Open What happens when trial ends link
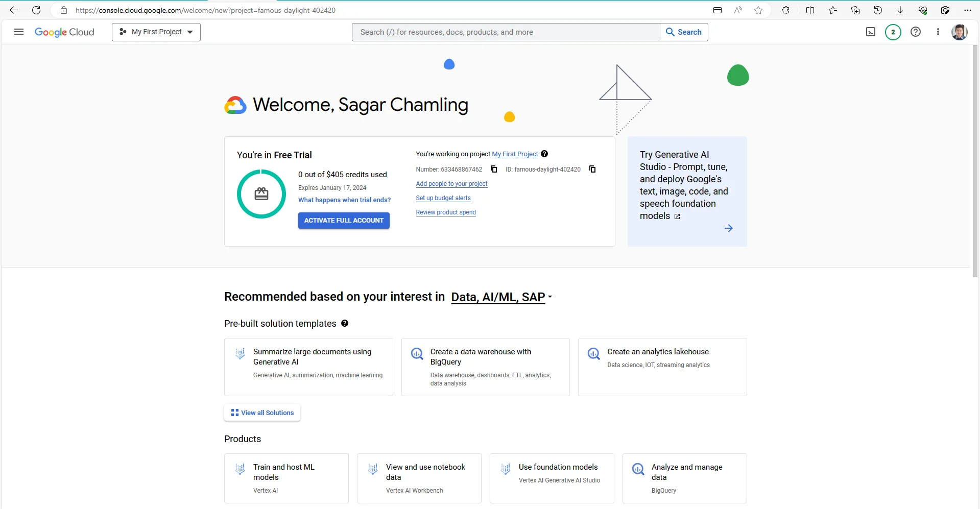This screenshot has height=509, width=980. [345, 200]
